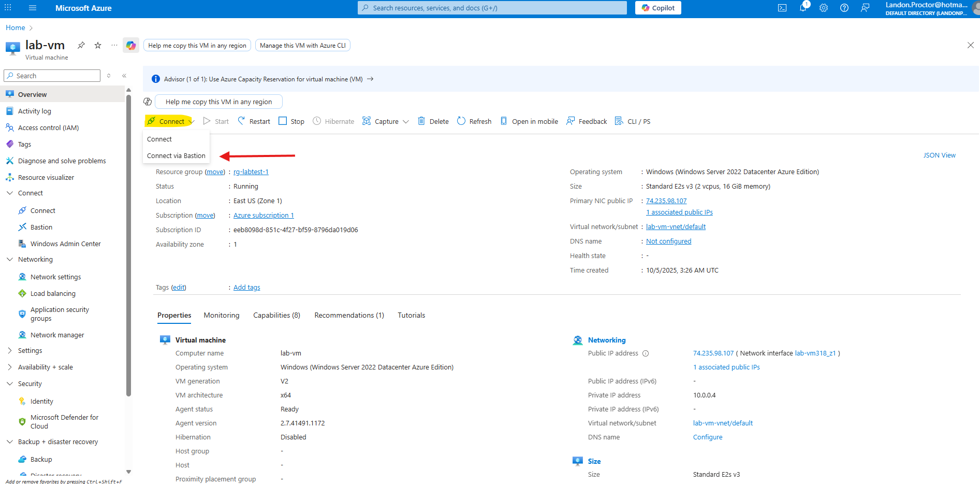Image resolution: width=980 pixels, height=484 pixels.
Task: Stop the virtual machine
Action: (x=291, y=121)
